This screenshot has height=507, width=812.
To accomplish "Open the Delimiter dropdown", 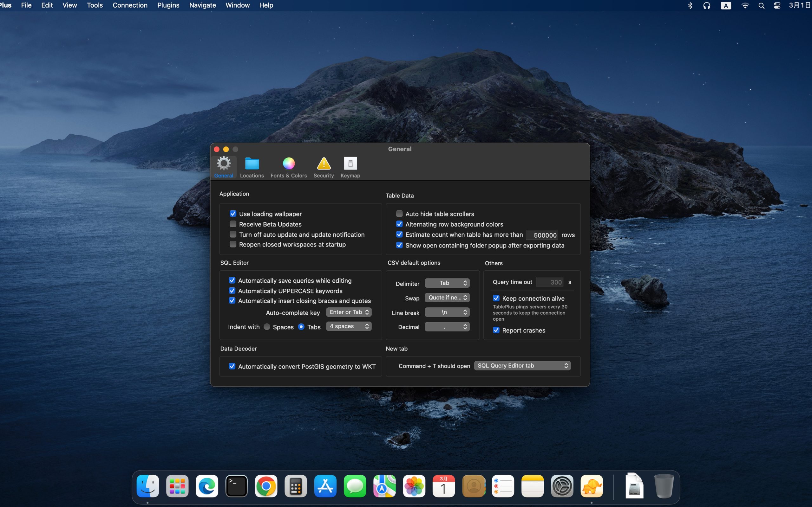I will tap(447, 283).
